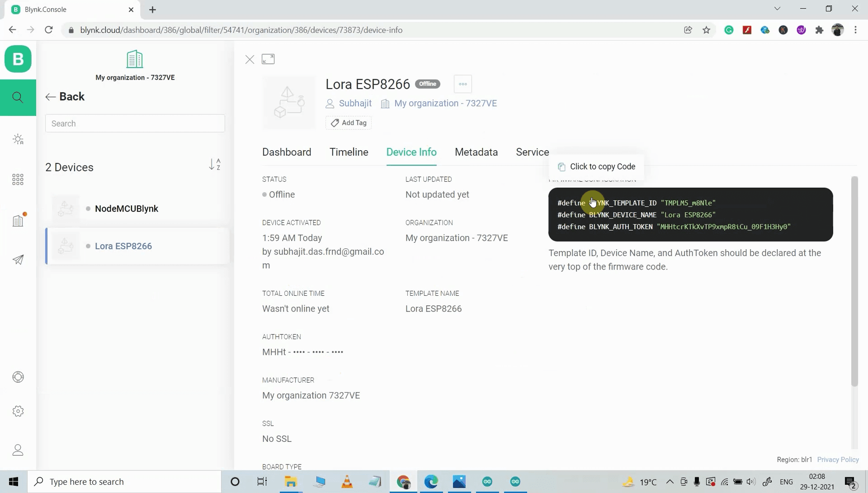Select the NodeMCUBlynk device

click(126, 209)
